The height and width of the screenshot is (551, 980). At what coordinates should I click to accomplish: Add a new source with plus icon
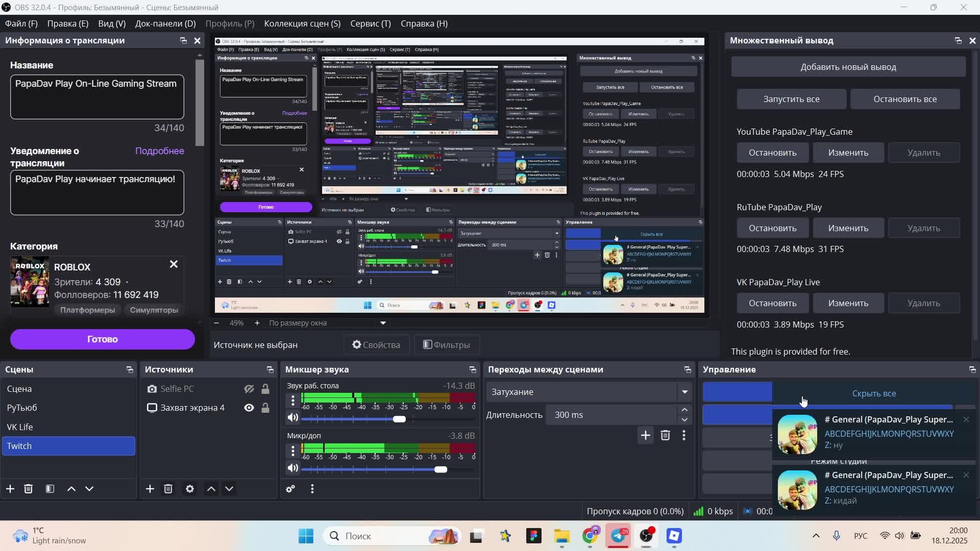[x=150, y=489]
